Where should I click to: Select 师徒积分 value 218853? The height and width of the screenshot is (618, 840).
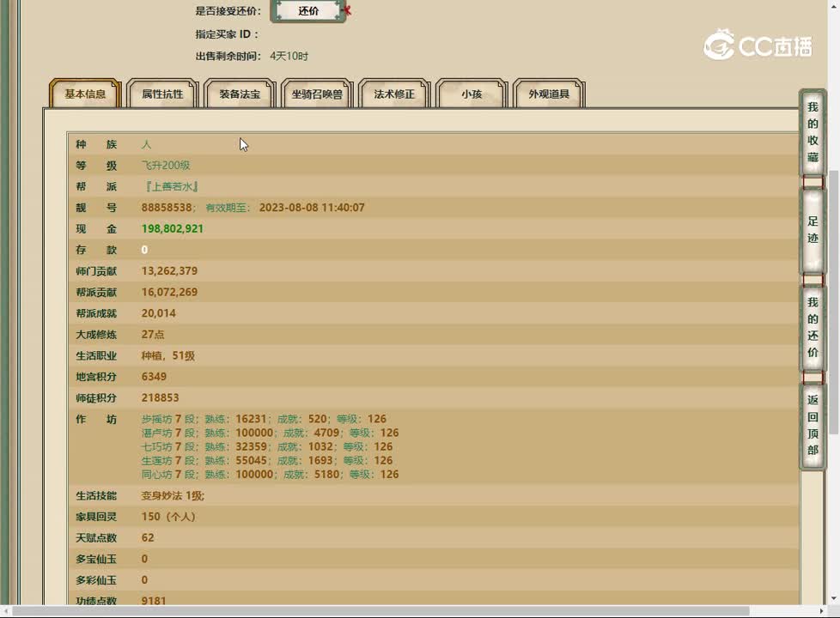[160, 398]
